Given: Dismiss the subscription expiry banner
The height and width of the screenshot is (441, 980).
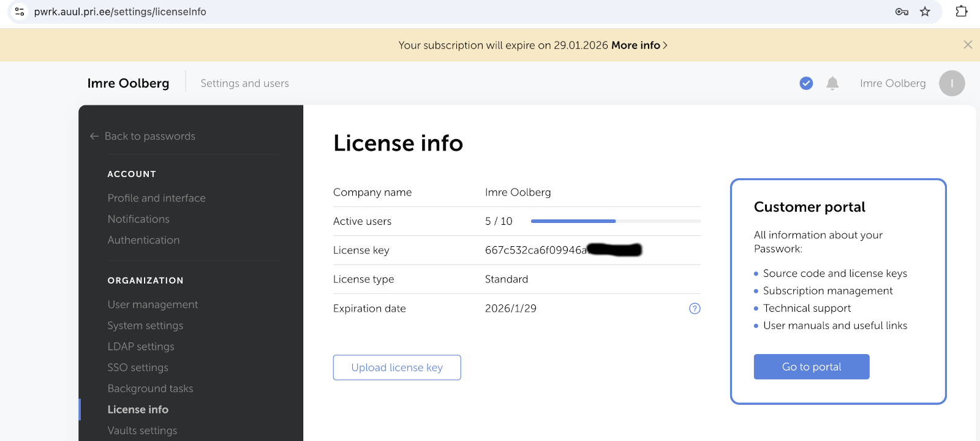Looking at the screenshot, I should pos(968,45).
